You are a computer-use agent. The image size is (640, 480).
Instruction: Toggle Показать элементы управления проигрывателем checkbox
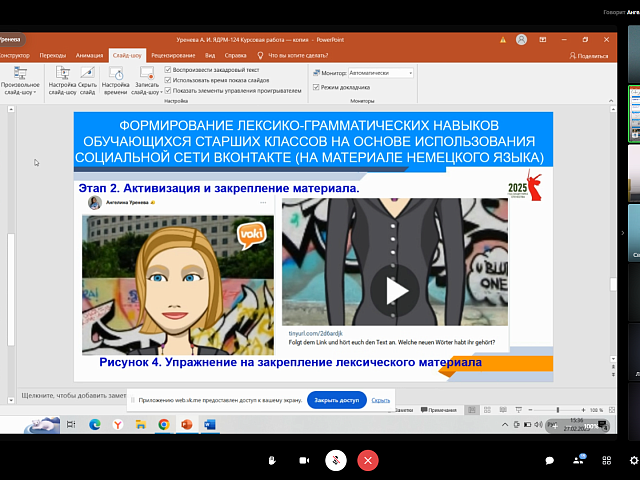(168, 90)
